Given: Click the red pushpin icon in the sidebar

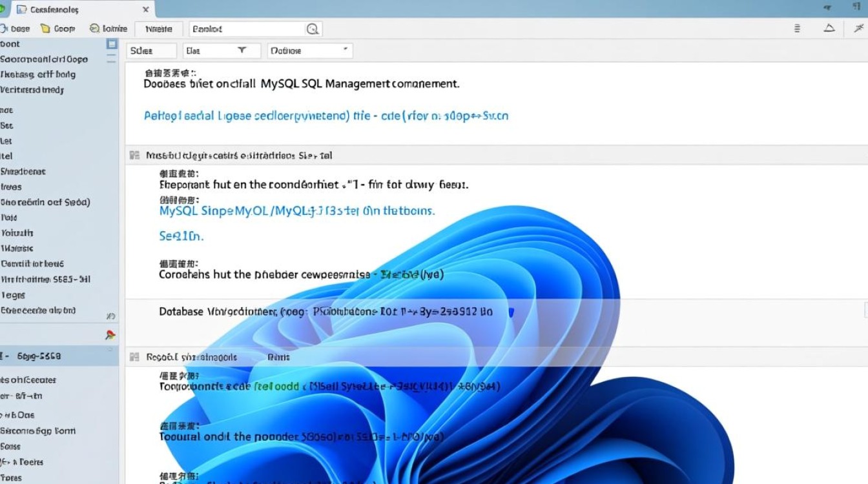Looking at the screenshot, I should [108, 334].
